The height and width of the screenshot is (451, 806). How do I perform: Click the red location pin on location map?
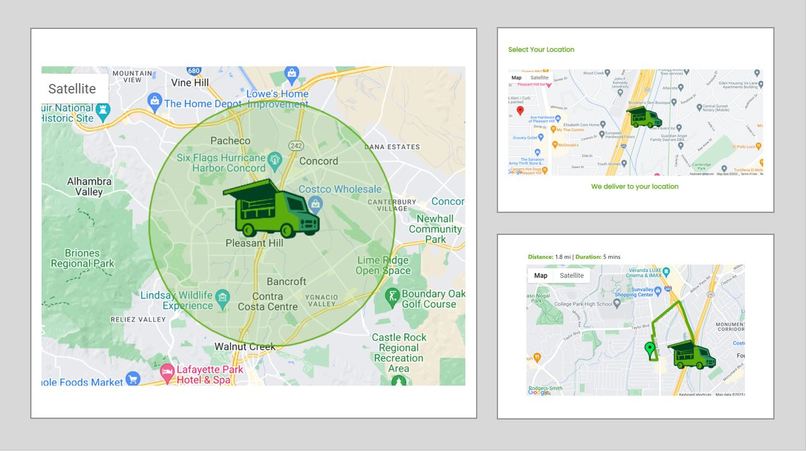tap(520, 111)
